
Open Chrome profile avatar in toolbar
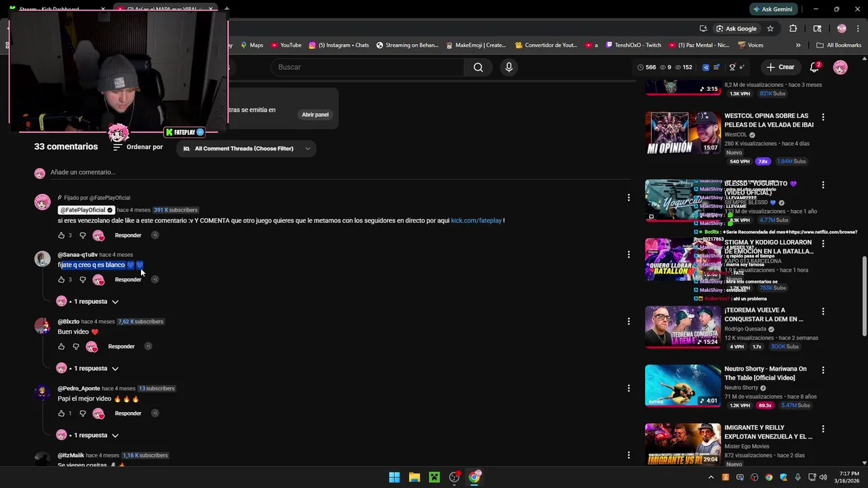pyautogui.click(x=842, y=28)
